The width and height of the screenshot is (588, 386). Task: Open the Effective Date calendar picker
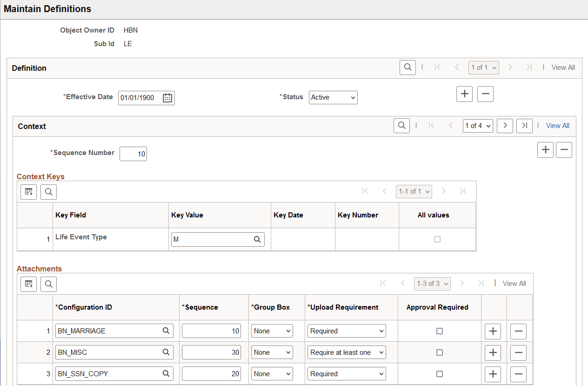coord(167,98)
